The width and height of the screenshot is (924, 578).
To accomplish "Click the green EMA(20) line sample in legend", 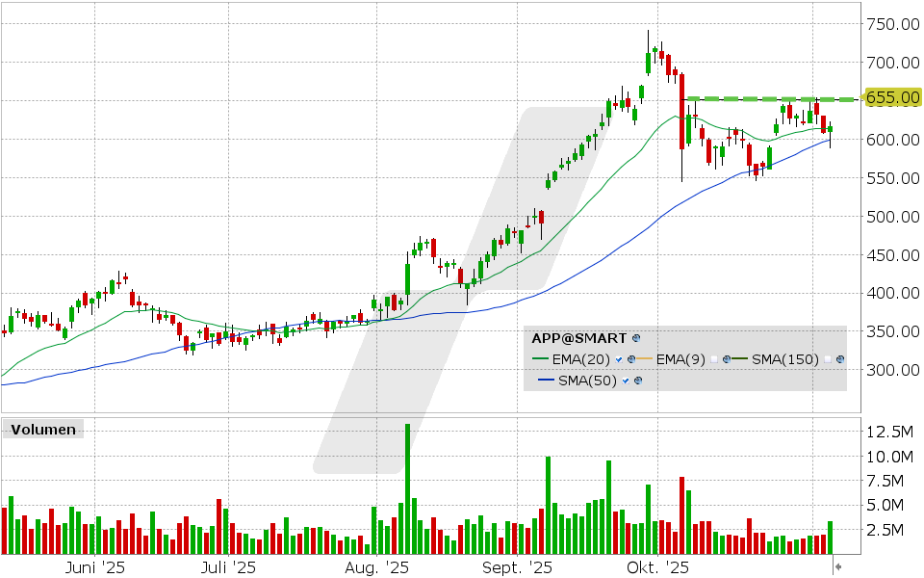I will (540, 359).
